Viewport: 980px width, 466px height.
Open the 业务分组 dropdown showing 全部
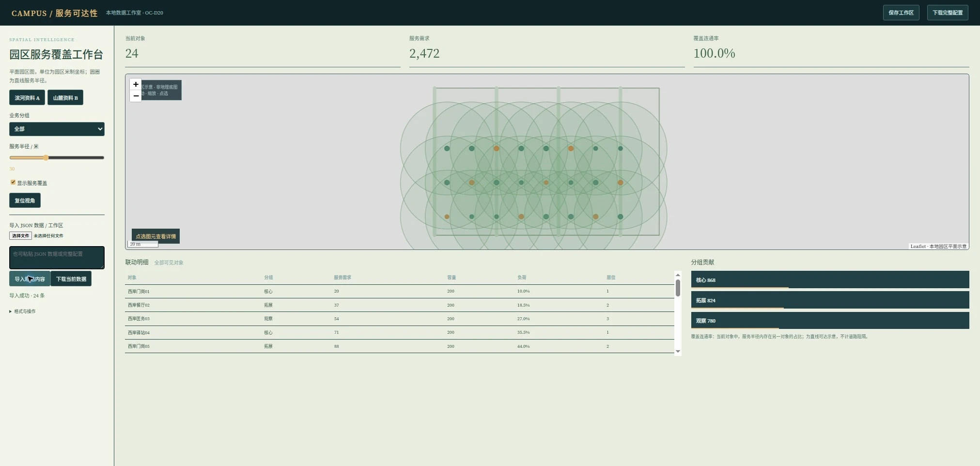[57, 129]
